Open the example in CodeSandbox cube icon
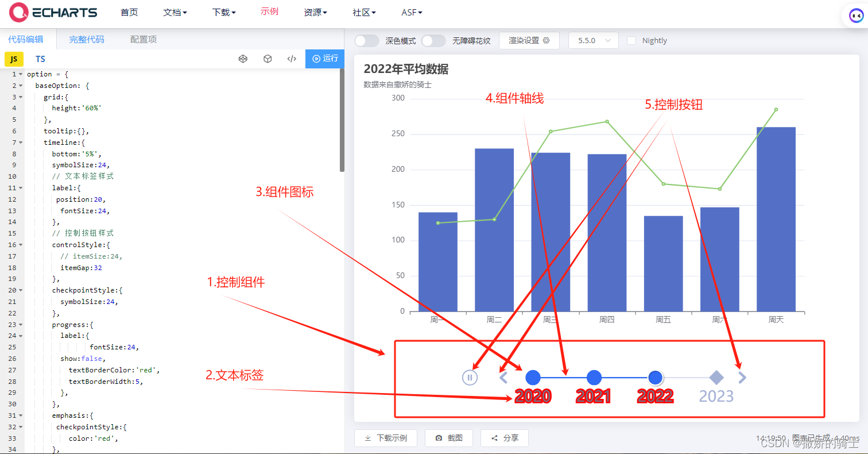Image resolution: width=868 pixels, height=454 pixels. (268, 59)
